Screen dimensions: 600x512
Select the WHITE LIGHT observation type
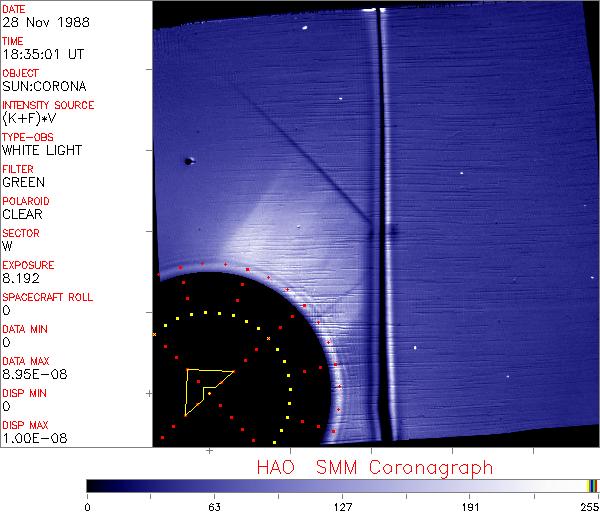pyautogui.click(x=42, y=150)
